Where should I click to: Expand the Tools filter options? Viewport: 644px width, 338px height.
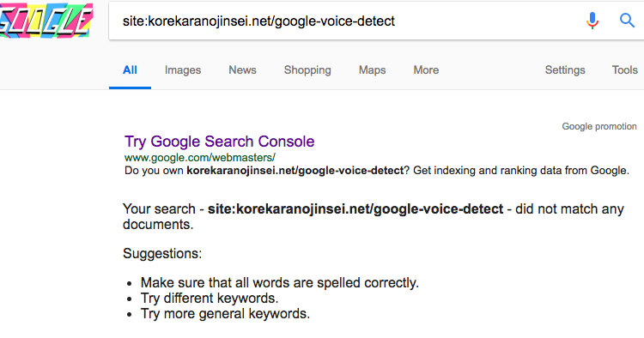pyautogui.click(x=625, y=70)
